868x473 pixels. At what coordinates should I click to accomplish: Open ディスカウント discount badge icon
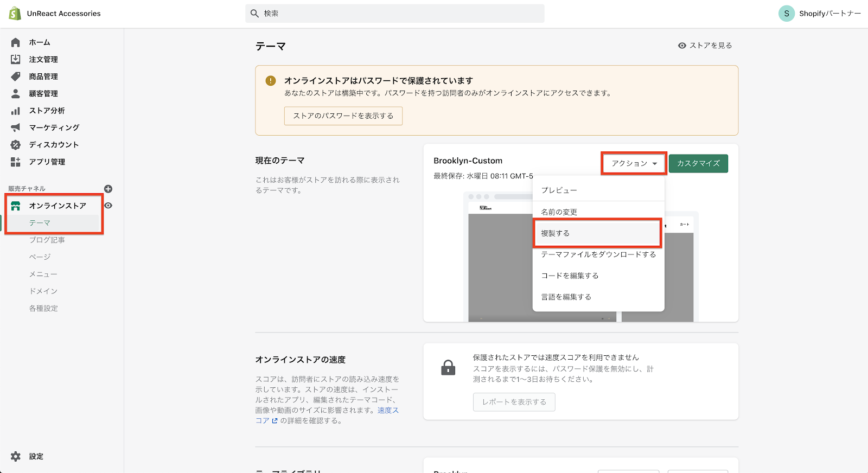pos(16,145)
